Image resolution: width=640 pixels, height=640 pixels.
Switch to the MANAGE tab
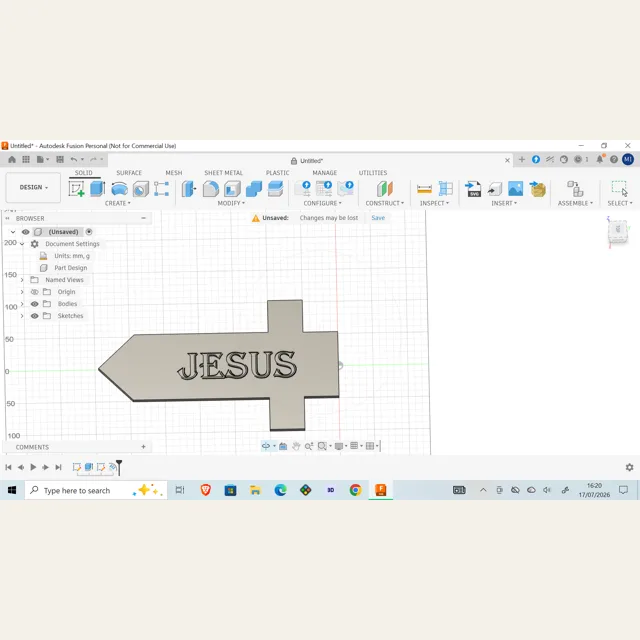[325, 173]
